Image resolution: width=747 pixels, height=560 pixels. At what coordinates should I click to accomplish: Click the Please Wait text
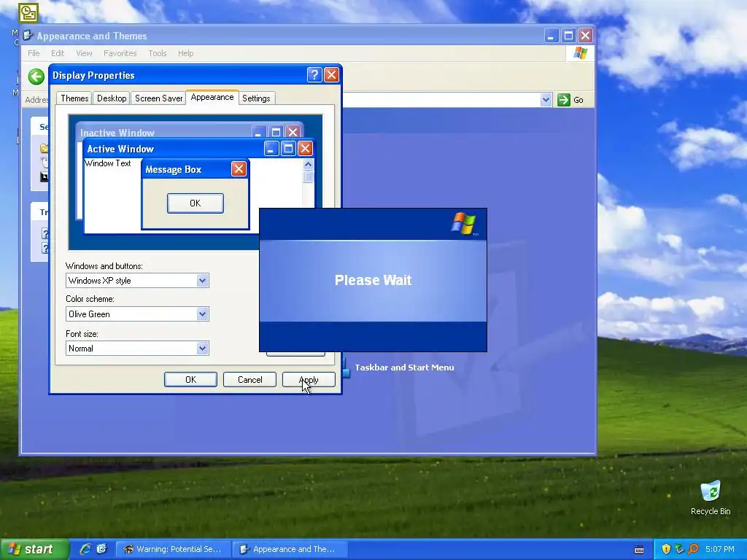tap(373, 280)
